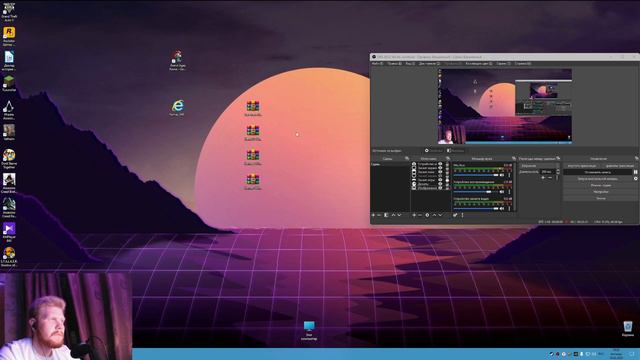Select the Internet Explorer desktop icon
This screenshot has width=640, height=360.
(x=177, y=108)
